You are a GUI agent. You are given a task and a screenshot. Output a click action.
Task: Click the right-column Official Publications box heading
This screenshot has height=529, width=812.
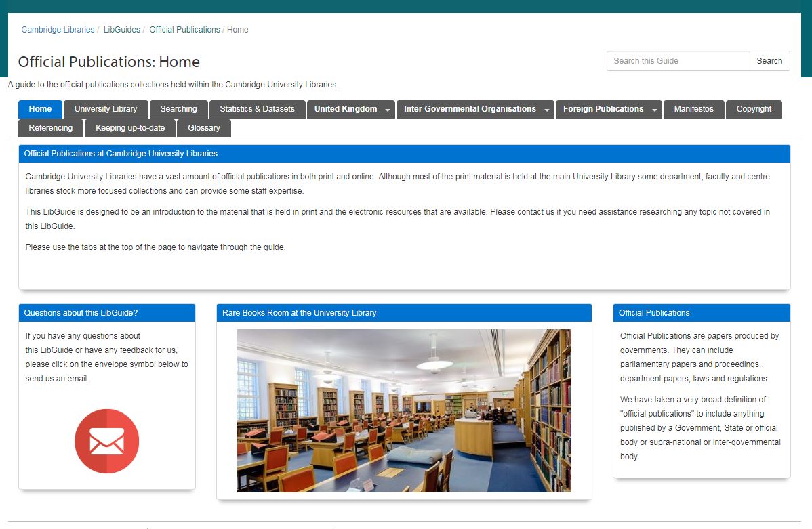[x=654, y=313]
